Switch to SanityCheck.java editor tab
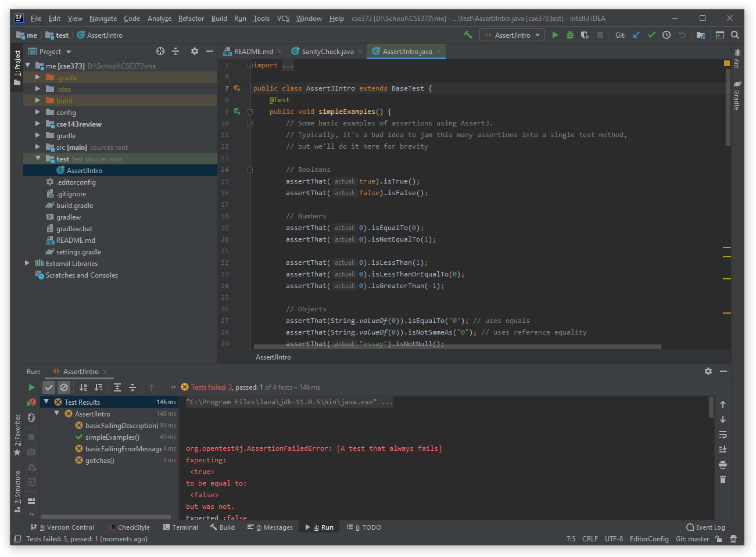The height and width of the screenshot is (557, 756). pos(327,51)
